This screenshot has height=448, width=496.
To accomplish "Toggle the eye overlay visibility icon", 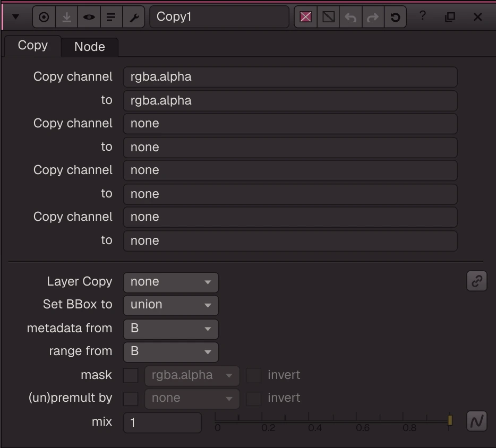I will click(x=89, y=17).
